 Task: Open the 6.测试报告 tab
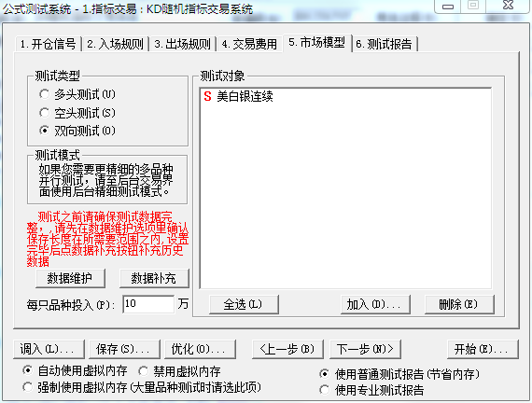click(385, 44)
